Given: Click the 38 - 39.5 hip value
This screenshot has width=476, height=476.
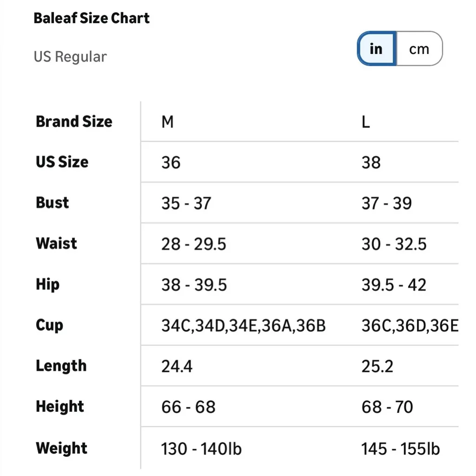Looking at the screenshot, I should click(194, 285).
